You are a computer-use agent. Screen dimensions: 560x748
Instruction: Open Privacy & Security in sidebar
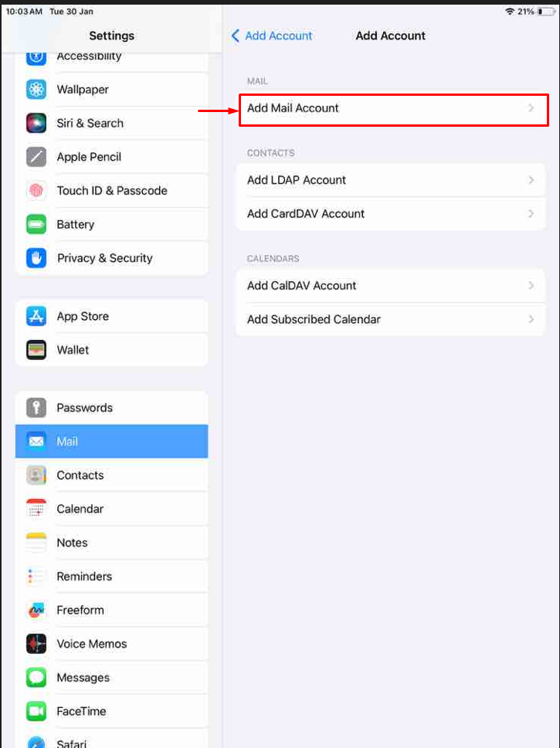click(x=112, y=258)
